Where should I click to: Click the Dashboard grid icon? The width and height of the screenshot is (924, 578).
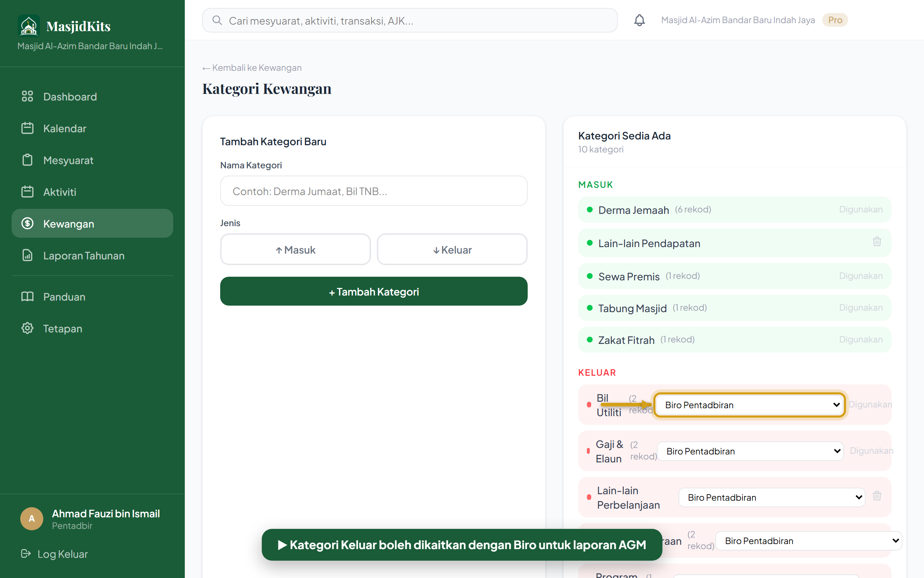(x=27, y=96)
